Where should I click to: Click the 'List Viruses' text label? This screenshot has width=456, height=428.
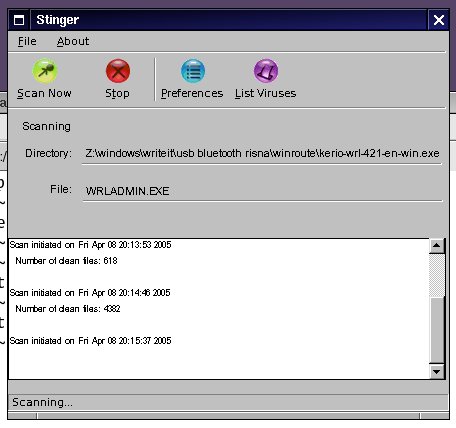[x=266, y=93]
